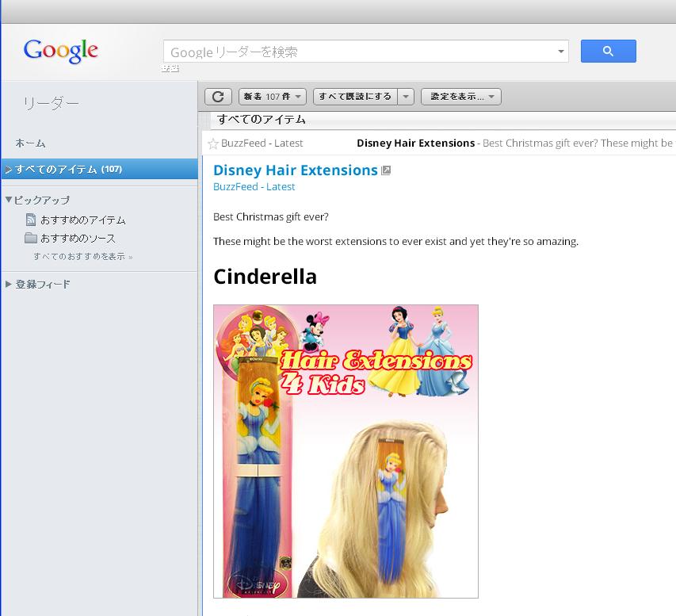This screenshot has width=676, height=616.
Task: Collapse the ピックアップ section
Action: [x=8, y=199]
